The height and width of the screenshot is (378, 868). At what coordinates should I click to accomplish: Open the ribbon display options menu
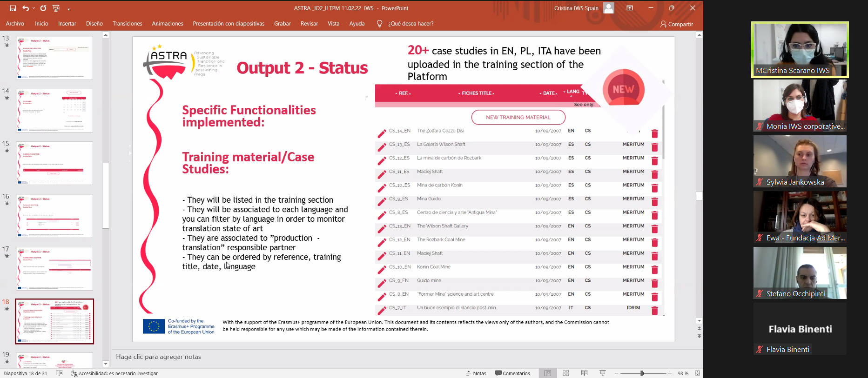point(630,8)
